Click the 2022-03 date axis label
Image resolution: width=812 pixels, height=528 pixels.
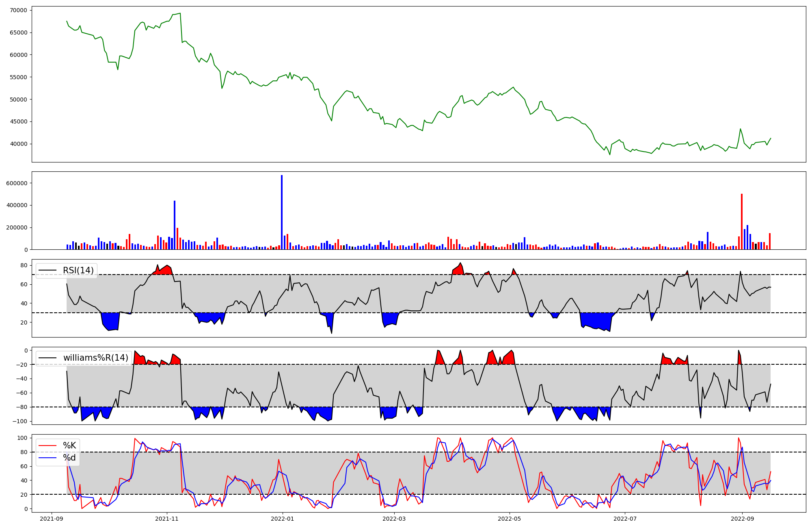tap(394, 519)
